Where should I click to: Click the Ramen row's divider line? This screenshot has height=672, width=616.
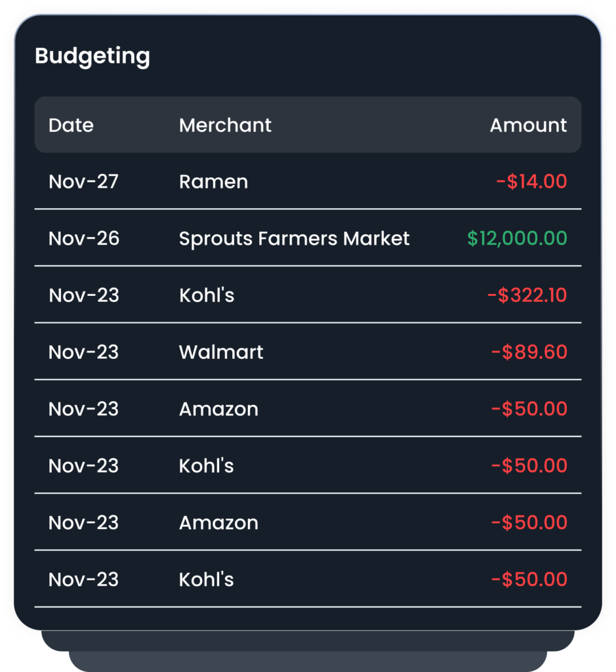308,209
